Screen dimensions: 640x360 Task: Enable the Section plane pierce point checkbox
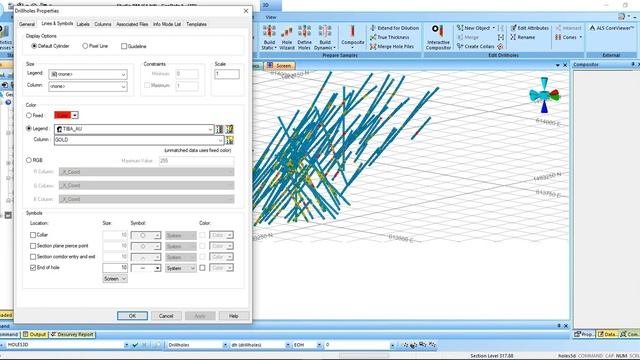[33, 246]
